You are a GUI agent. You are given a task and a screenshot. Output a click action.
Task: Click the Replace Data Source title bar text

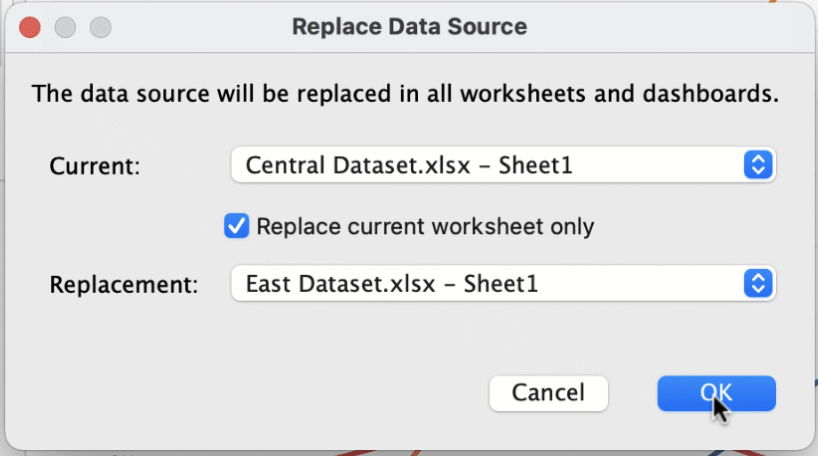[409, 27]
